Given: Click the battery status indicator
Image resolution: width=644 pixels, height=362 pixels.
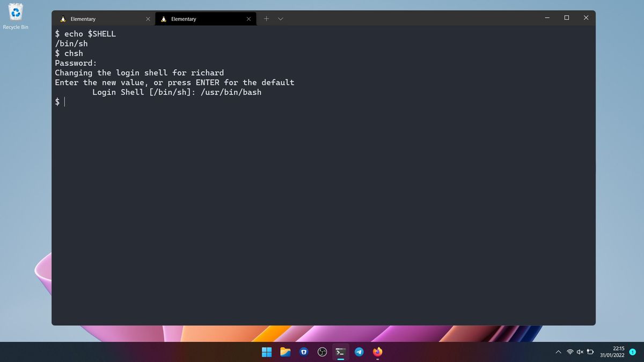Looking at the screenshot, I should [589, 352].
